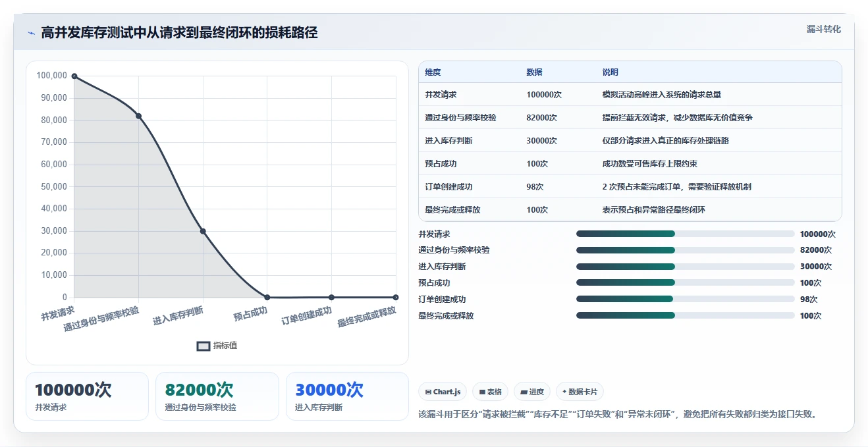This screenshot has height=447, width=868.
Task: Click the 预占成功 table row label
Action: click(441, 164)
